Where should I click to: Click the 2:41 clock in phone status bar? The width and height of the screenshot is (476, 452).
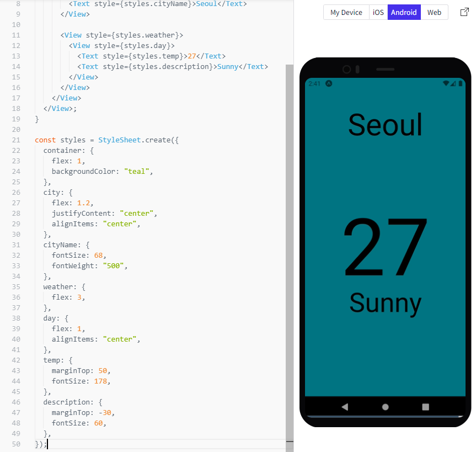(314, 83)
